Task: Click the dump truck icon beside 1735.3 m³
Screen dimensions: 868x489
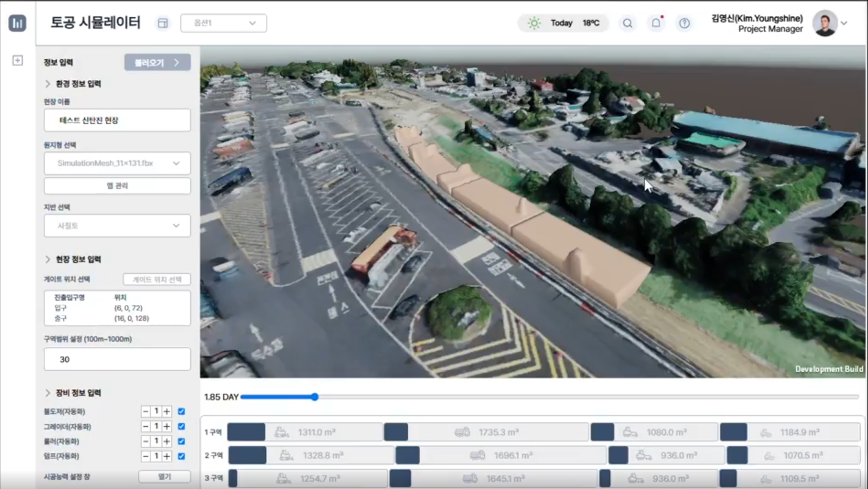Action: pyautogui.click(x=462, y=432)
